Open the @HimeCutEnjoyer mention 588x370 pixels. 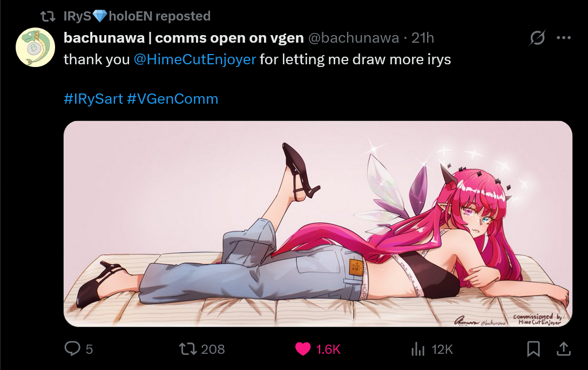click(x=194, y=59)
